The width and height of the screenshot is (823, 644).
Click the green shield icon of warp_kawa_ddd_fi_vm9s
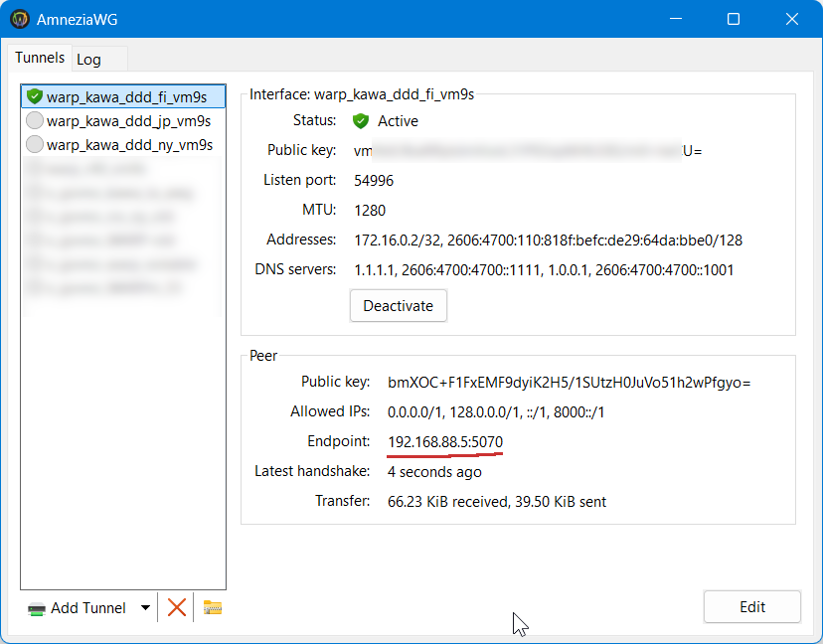tap(35, 96)
